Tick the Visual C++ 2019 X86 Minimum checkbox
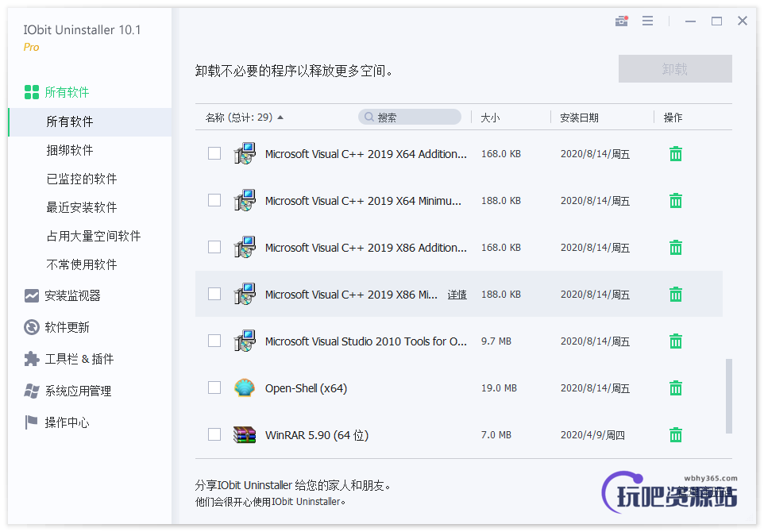This screenshot has height=532, width=764. [214, 294]
